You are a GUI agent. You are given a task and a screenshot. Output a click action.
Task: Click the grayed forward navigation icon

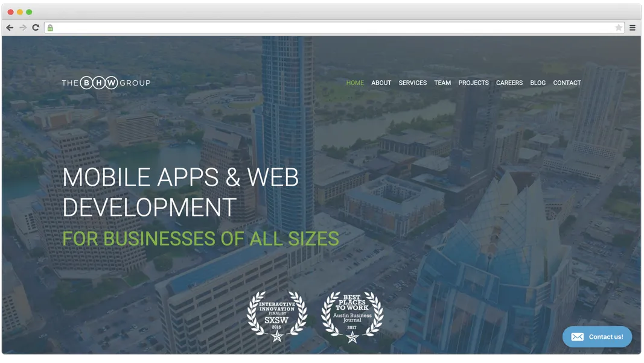click(23, 27)
